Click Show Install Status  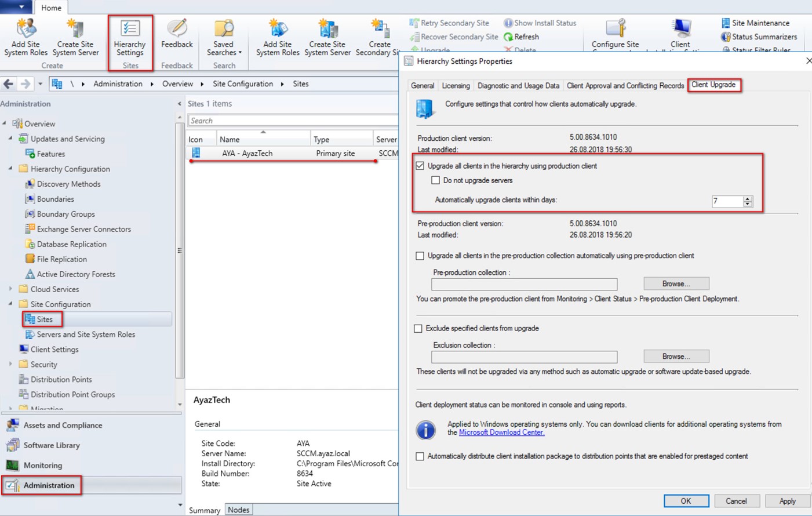(540, 23)
